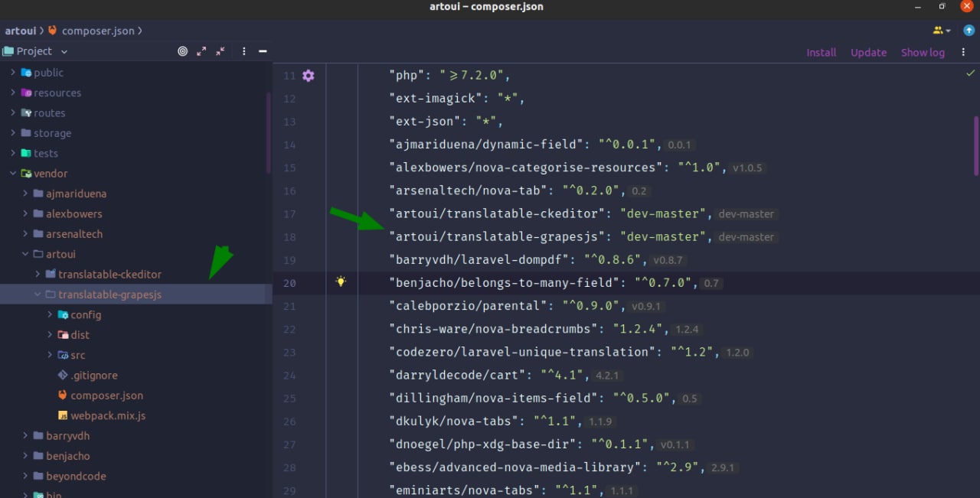Open the Project view dropdown

pos(64,51)
